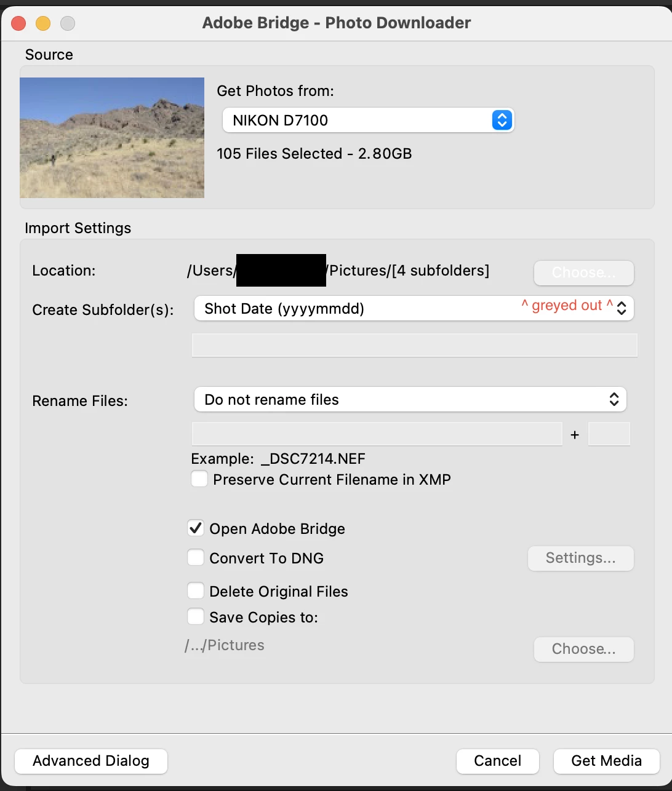Click the landscape preview thumbnail
672x791 pixels.
pos(112,138)
